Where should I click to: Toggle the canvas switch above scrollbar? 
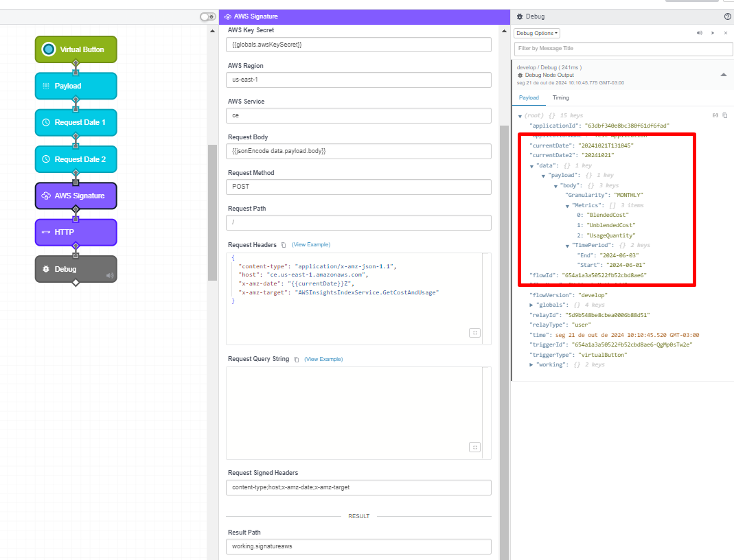point(208,17)
